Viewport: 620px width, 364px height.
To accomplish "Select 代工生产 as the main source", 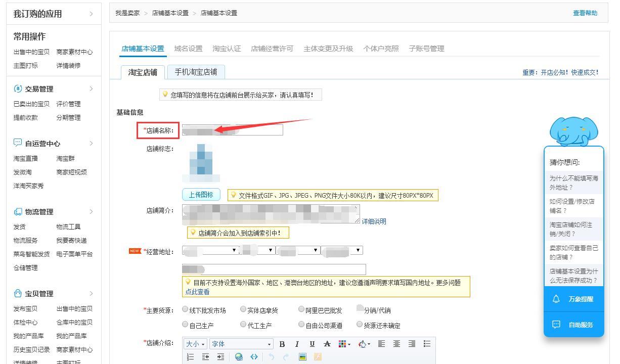I will (243, 325).
